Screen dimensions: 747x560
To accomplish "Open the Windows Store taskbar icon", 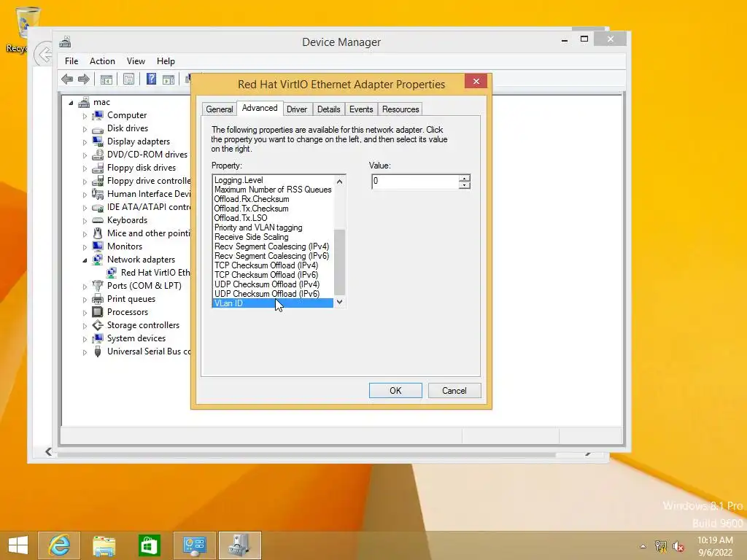I will 149,545.
